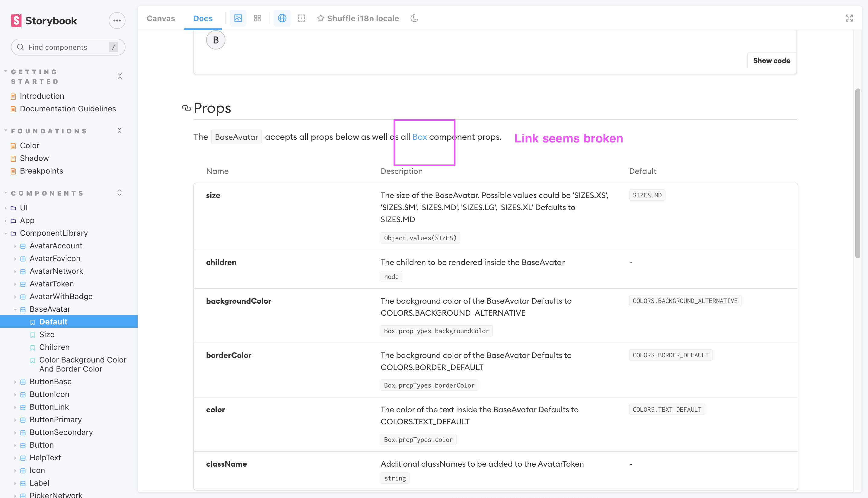Viewport: 868px width, 498px height.
Task: Enable the measure/outline tool icon
Action: coord(301,18)
